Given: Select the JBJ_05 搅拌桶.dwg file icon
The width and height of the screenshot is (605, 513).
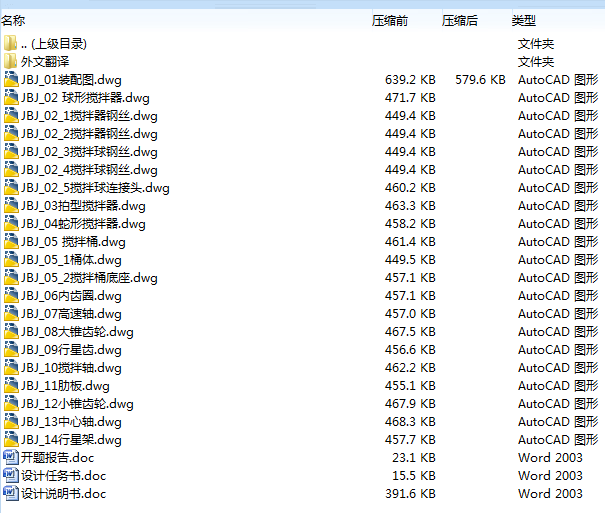Looking at the screenshot, I should [x=11, y=241].
